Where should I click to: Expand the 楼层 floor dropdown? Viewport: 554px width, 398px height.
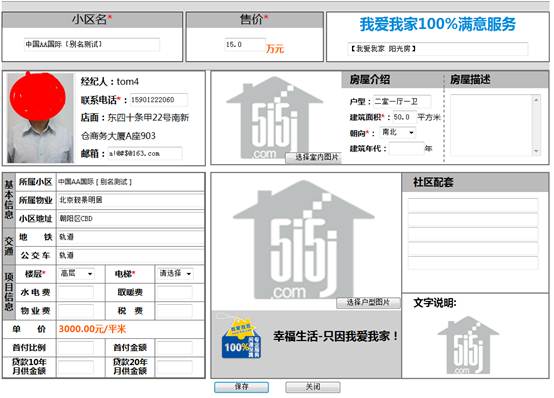[76, 274]
